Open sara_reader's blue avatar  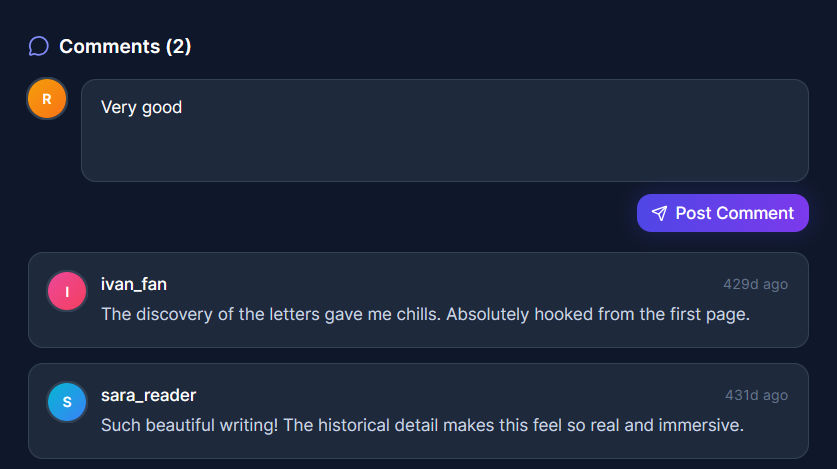pos(67,402)
